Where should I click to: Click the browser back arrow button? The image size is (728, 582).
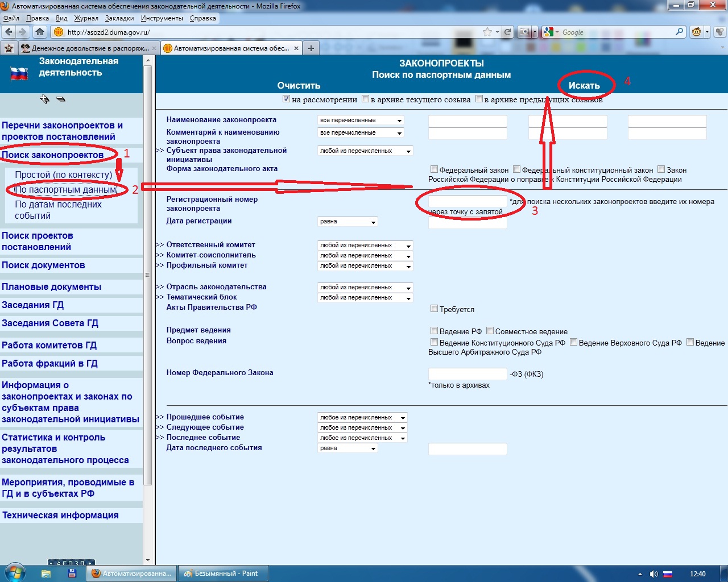click(9, 32)
